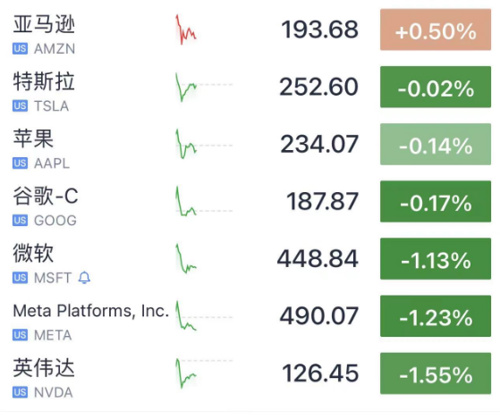The height and width of the screenshot is (419, 500).
Task: Select the 490.07 price for META
Action: (x=319, y=316)
